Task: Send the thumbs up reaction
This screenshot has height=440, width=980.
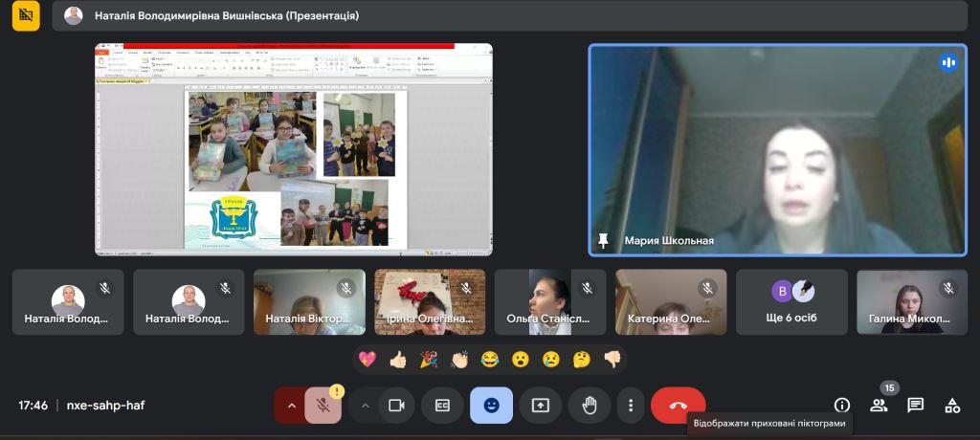Action: click(397, 360)
